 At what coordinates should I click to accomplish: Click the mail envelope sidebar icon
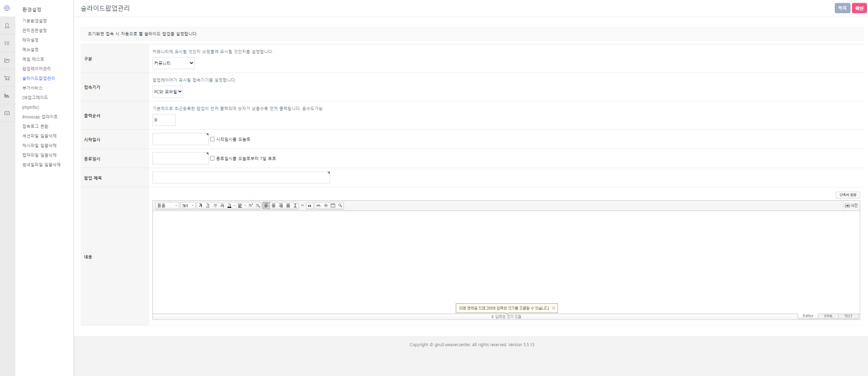[7, 113]
